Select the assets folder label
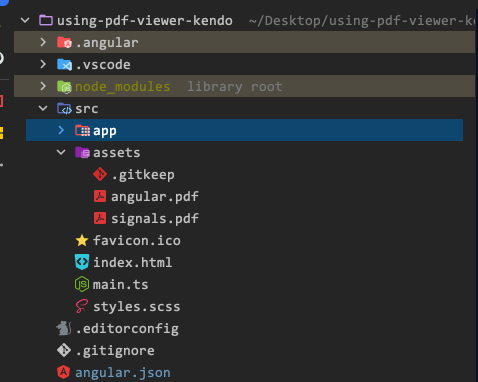 click(x=117, y=153)
